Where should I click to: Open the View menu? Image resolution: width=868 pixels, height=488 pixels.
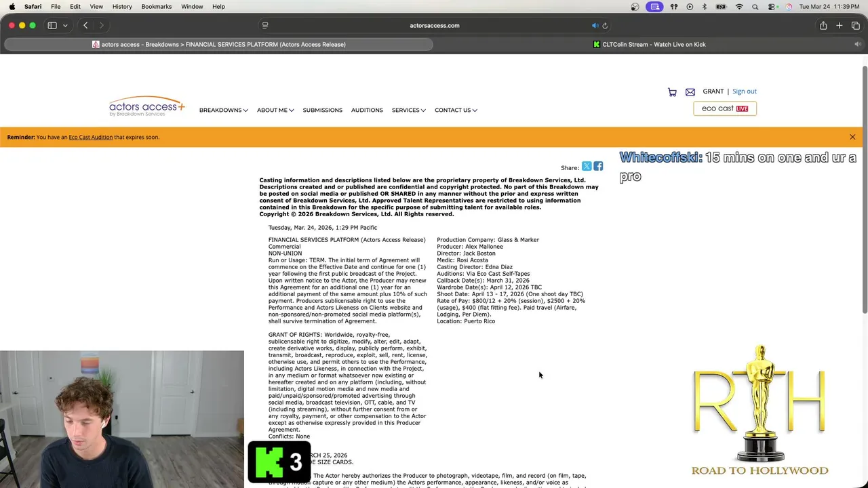(96, 7)
